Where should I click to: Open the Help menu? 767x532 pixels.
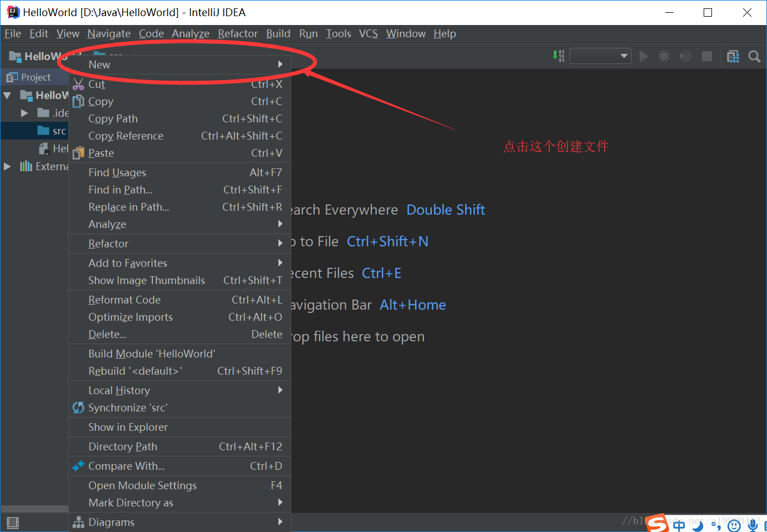click(445, 33)
